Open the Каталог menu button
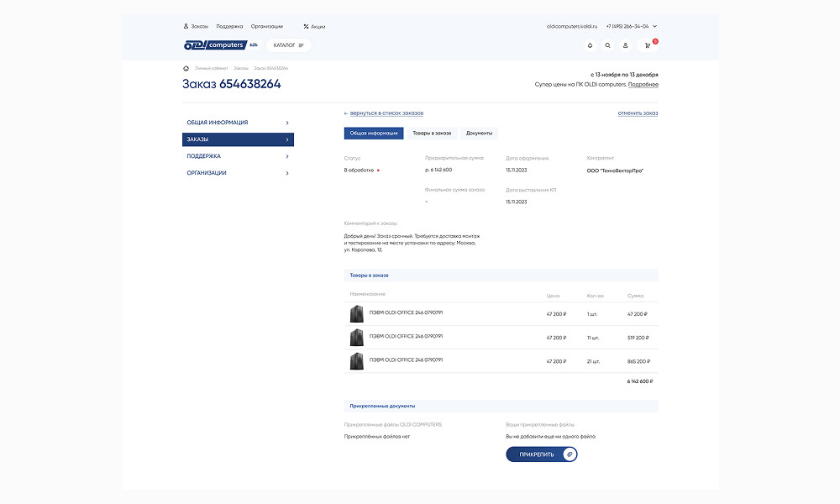The image size is (840, 504). tap(288, 45)
